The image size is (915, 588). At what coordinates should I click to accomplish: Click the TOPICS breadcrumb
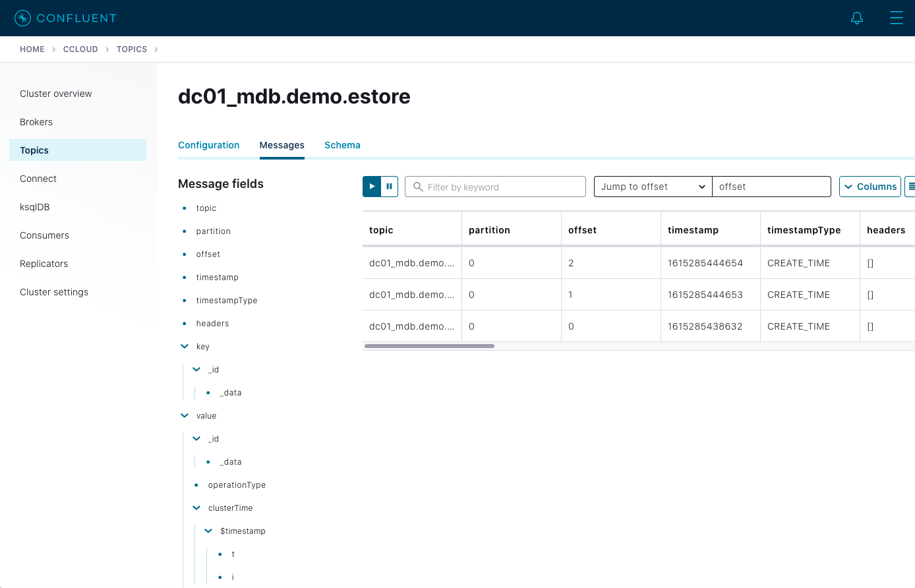(132, 49)
